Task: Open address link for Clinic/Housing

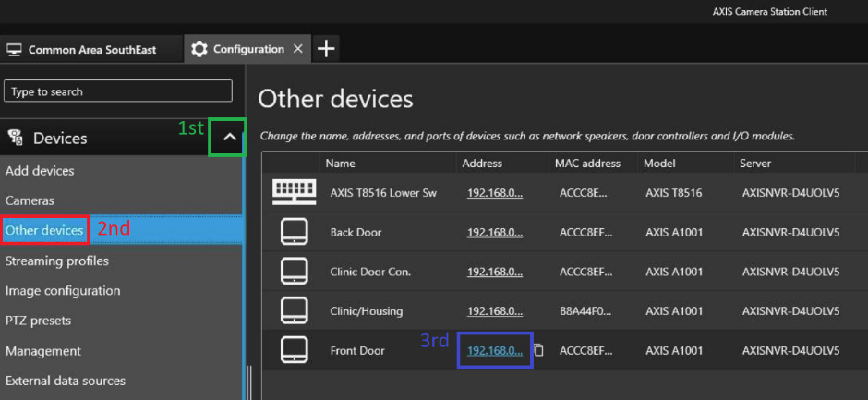Action: pos(495,310)
